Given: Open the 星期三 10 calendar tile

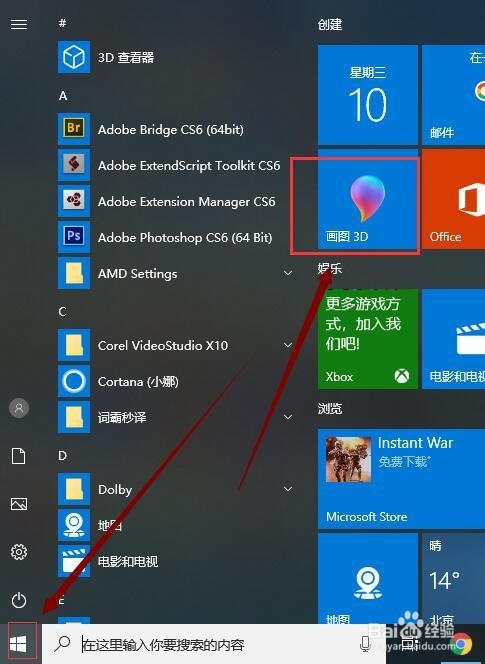Looking at the screenshot, I should click(368, 95).
